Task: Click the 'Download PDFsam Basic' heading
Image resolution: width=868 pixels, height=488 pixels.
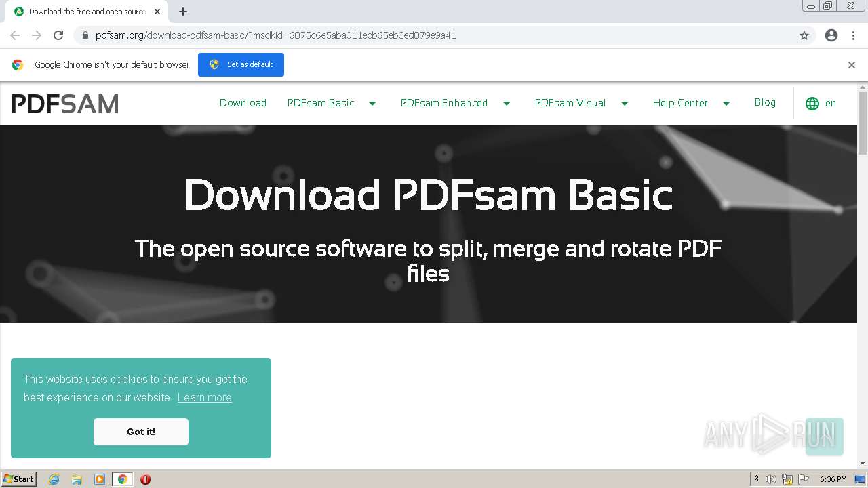Action: point(429,195)
